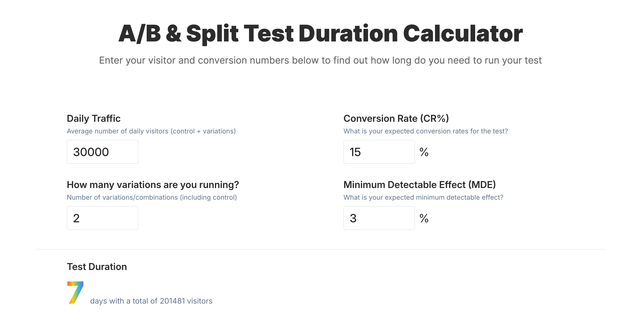Click 'Number of variations/combinations' helper text
Screen dimensions: 644x336
tap(151, 197)
